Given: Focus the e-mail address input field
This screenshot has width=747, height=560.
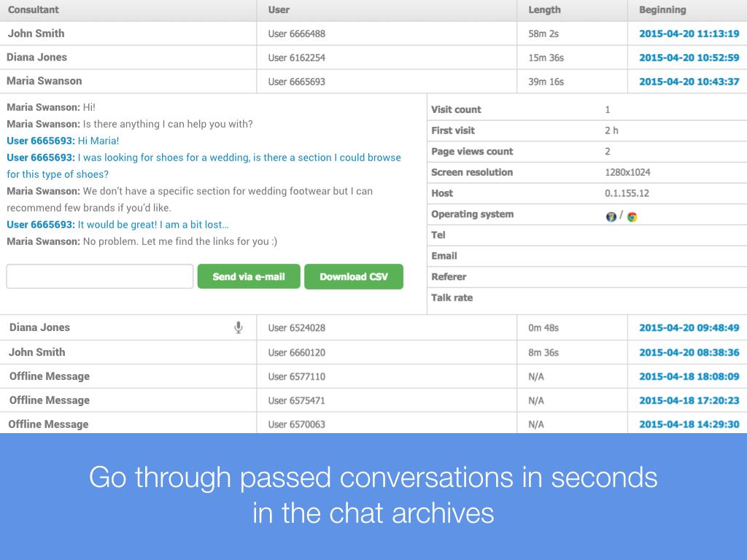Looking at the screenshot, I should click(100, 276).
